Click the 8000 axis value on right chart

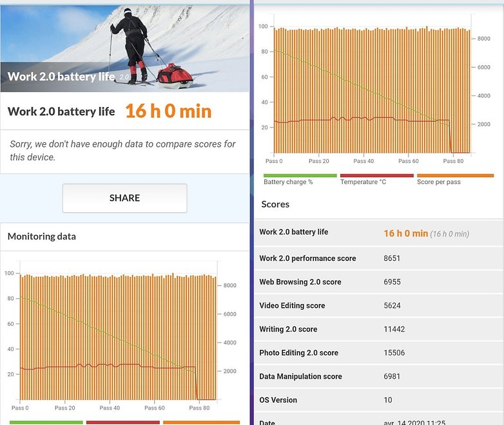(x=484, y=39)
